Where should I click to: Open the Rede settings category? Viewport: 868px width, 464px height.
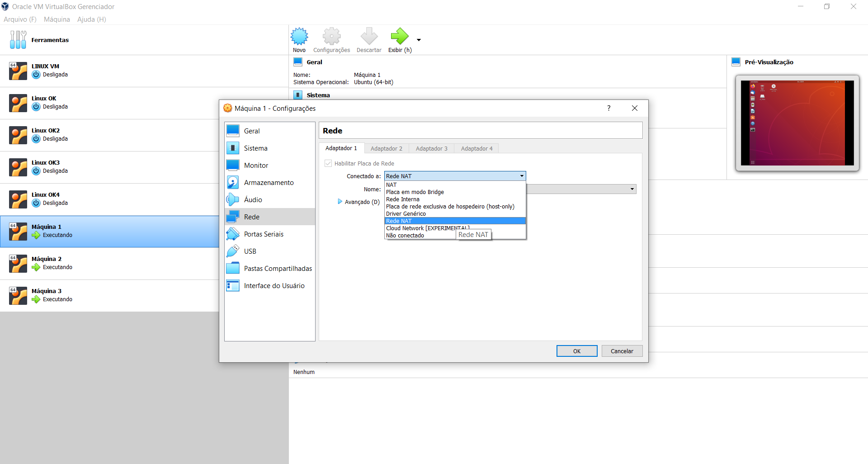pyautogui.click(x=270, y=217)
